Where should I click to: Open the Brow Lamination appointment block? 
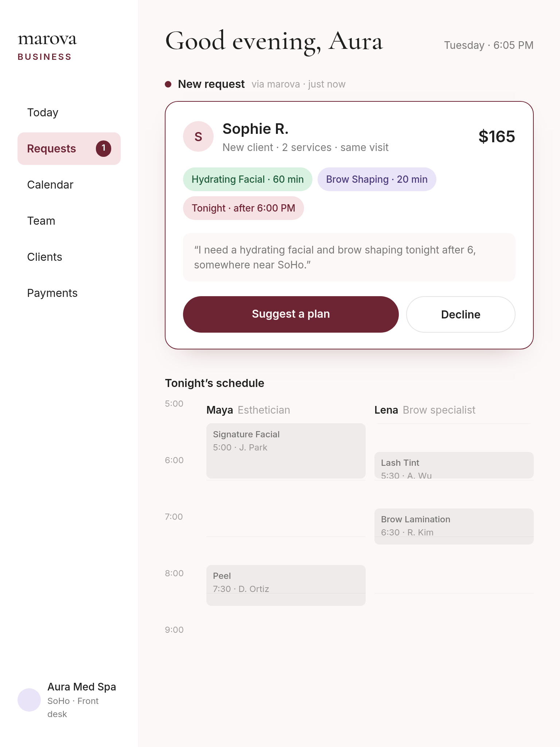pos(454,526)
